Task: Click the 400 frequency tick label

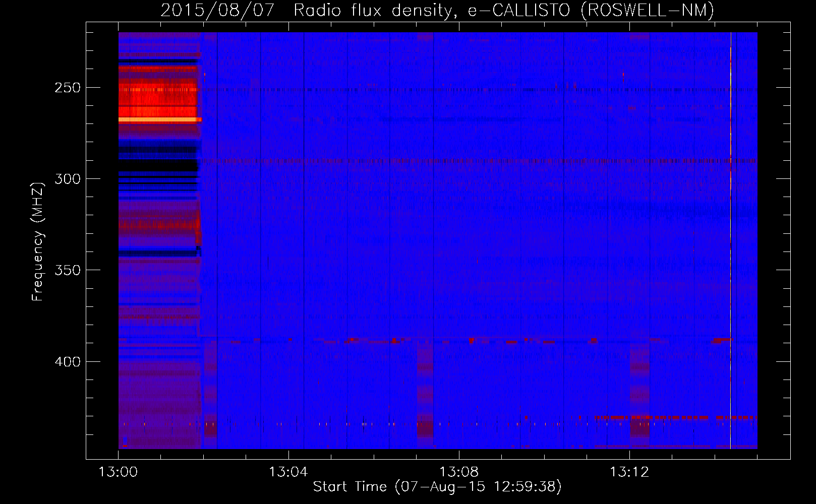Action: 68,362
